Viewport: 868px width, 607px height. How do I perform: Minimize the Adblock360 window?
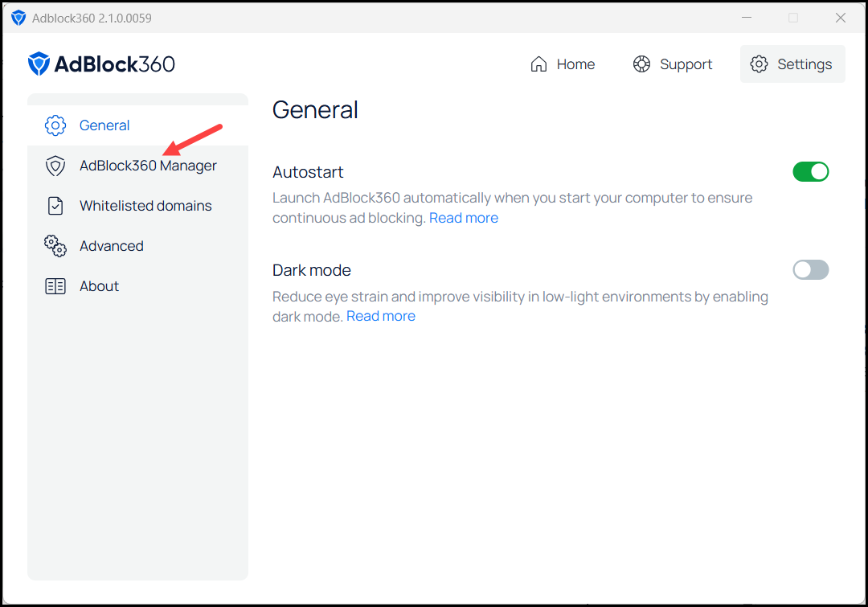[746, 18]
